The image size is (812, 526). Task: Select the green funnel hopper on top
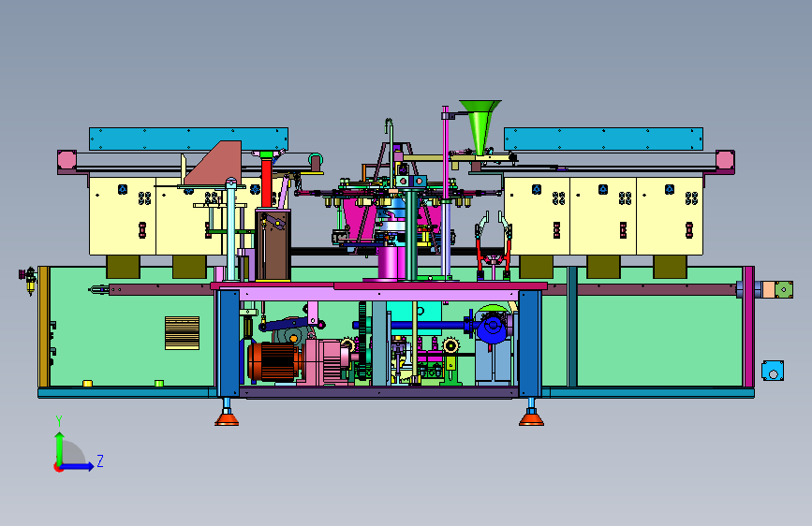coord(480,126)
